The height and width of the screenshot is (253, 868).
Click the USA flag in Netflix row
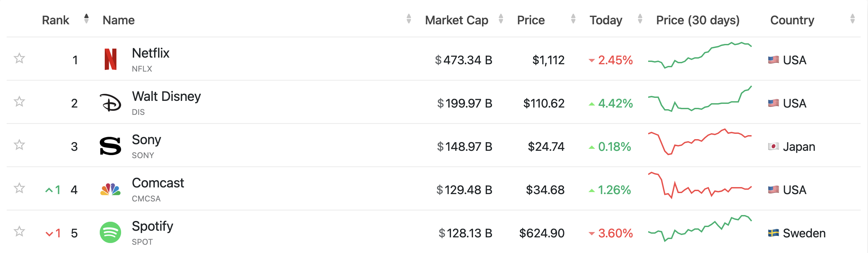point(773,60)
